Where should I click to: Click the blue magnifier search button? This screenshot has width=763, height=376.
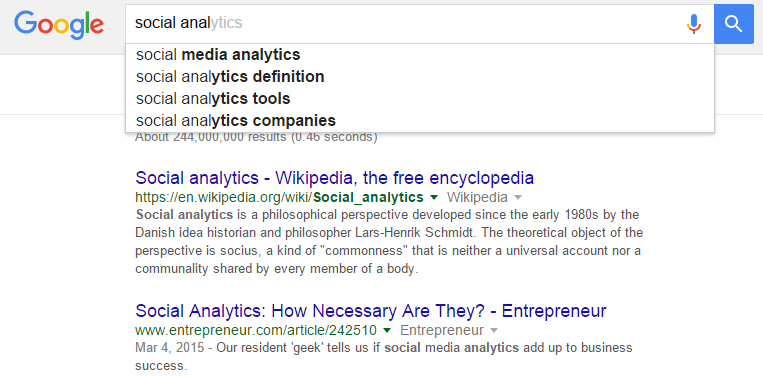[733, 24]
